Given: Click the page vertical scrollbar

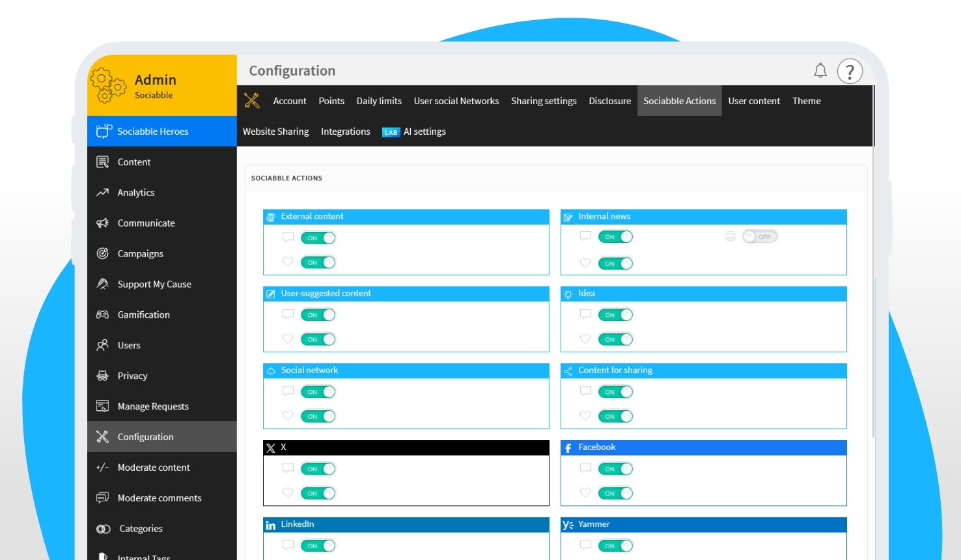Looking at the screenshot, I should coord(873,260).
